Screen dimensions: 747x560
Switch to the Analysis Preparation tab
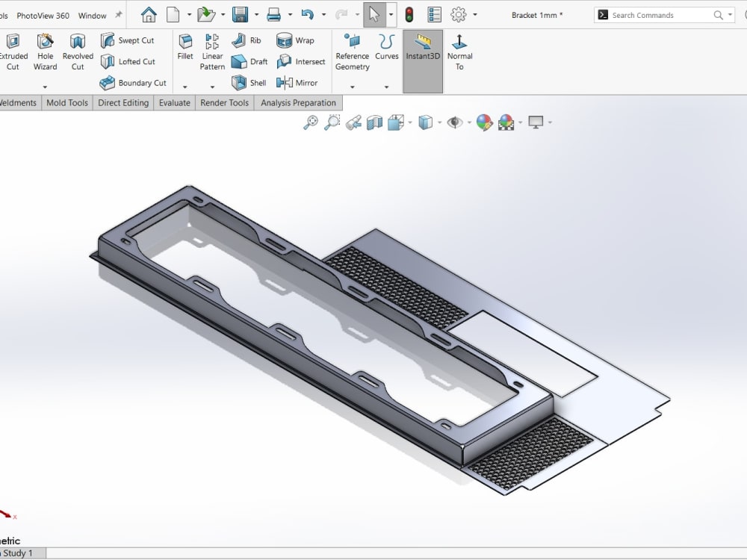(298, 103)
